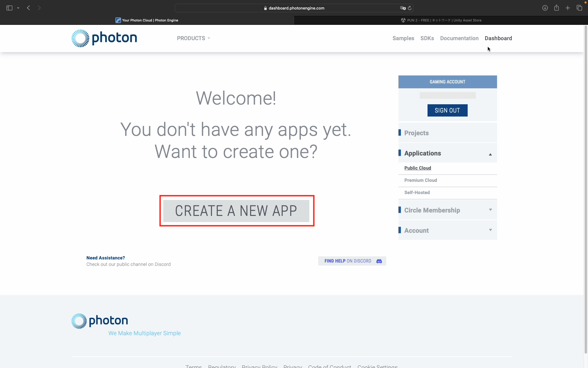
Task: Click the address bar showing dashboard.photonengine.com
Action: click(x=294, y=8)
